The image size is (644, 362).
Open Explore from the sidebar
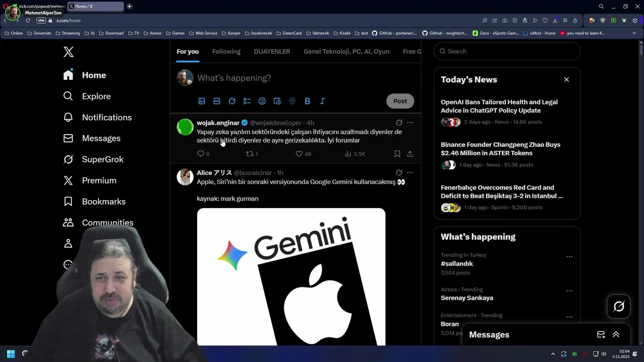(x=87, y=96)
